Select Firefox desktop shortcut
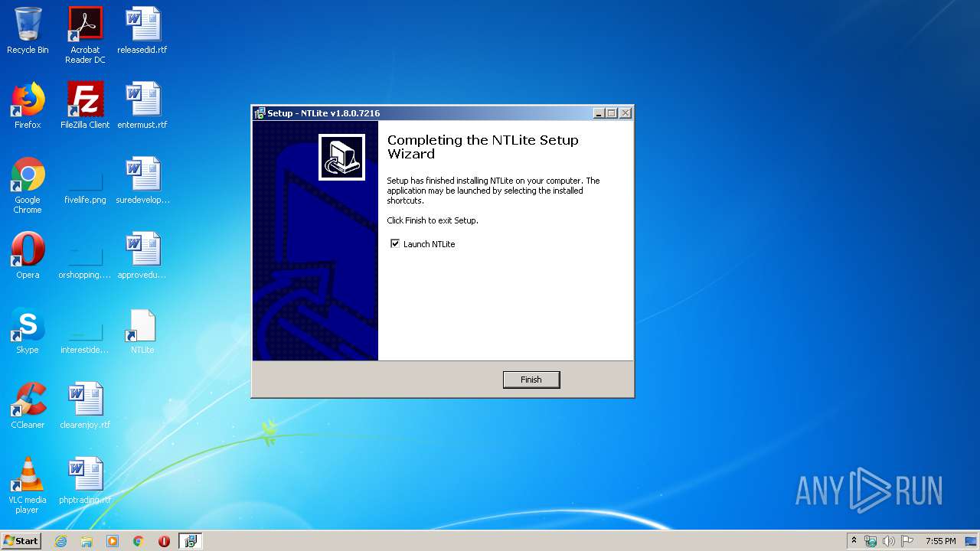This screenshot has height=551, width=980. tap(28, 106)
